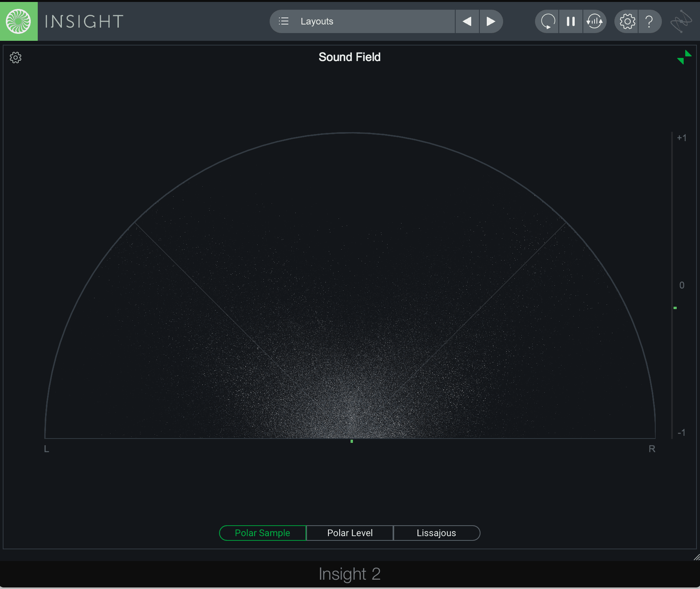Click the green balance marker below the polar plot
Image resolution: width=700 pixels, height=589 pixels.
coord(352,441)
